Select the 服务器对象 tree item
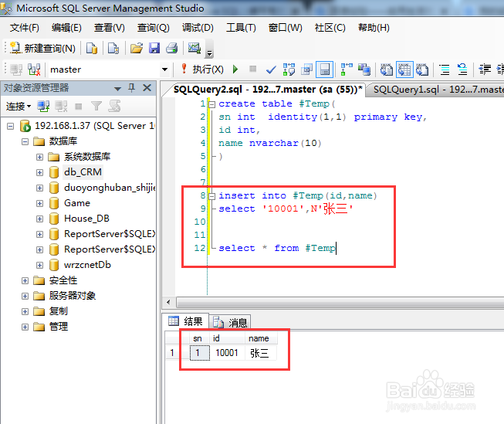Screen dimensions: 504x424 pos(73,296)
